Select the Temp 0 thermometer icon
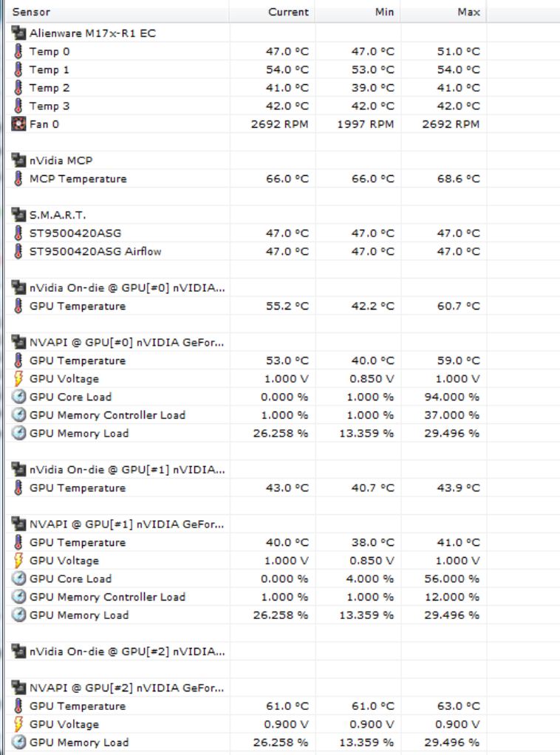The width and height of the screenshot is (560, 755). tap(18, 52)
